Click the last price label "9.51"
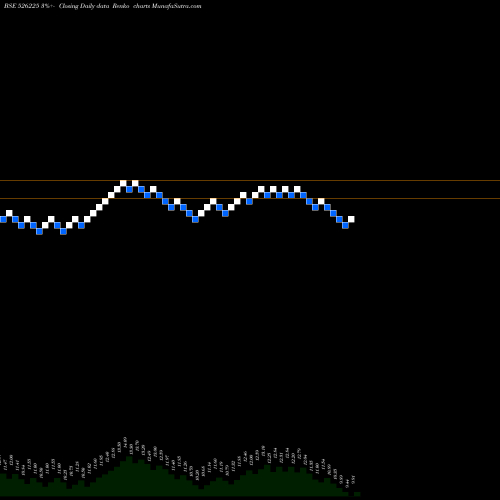 pyautogui.click(x=353, y=480)
